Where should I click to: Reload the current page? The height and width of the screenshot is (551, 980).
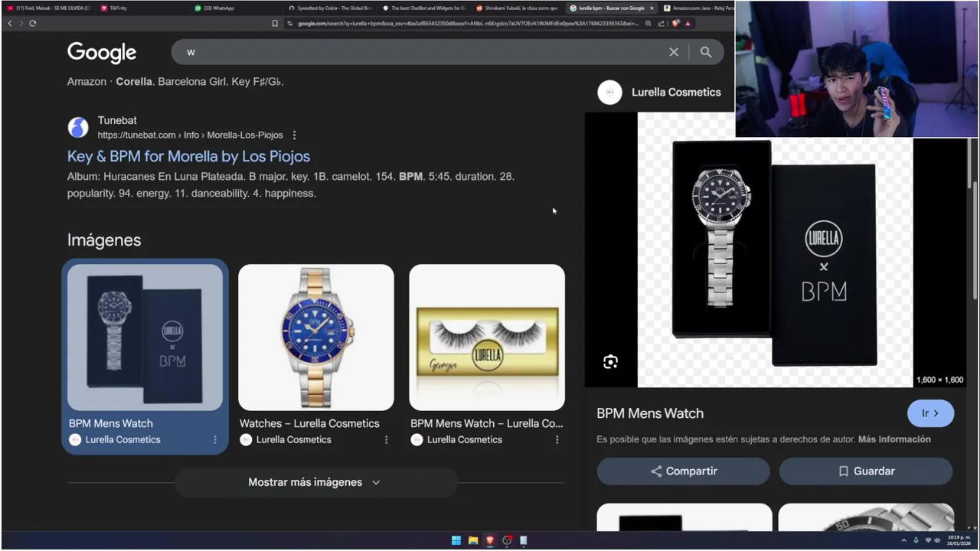coord(32,23)
